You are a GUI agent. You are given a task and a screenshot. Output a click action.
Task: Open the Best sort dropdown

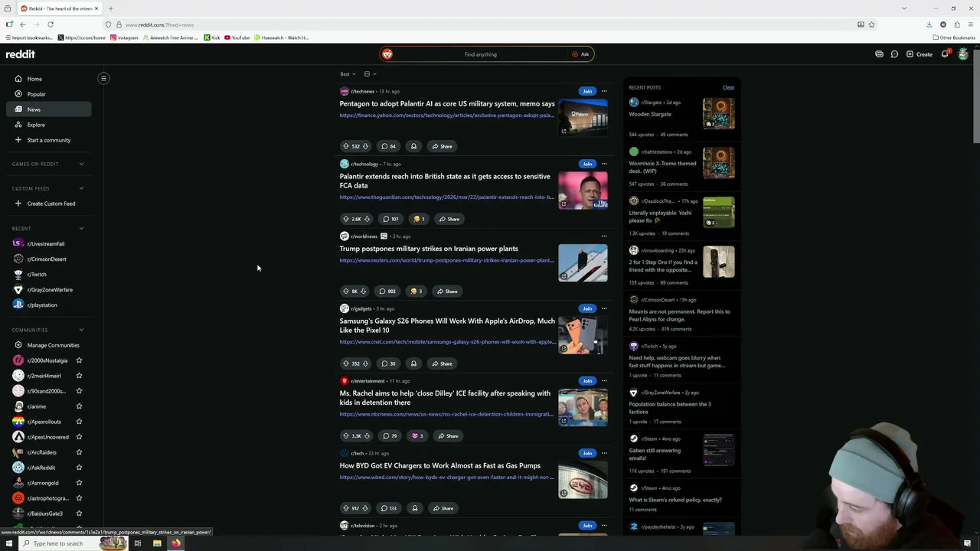(x=348, y=74)
